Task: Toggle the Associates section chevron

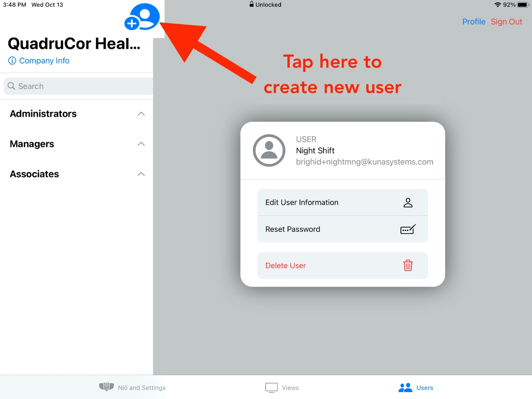Action: [141, 174]
